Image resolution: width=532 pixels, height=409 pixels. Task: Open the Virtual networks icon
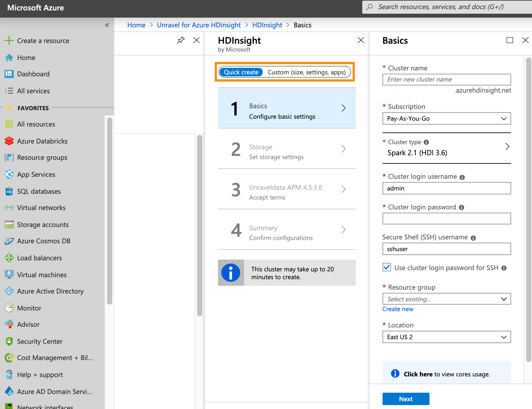point(9,207)
